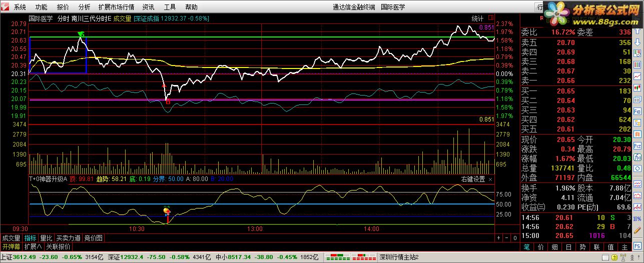Switch to the 买卖力道 tab
Screen dimensions: 644x263
click(x=69, y=238)
